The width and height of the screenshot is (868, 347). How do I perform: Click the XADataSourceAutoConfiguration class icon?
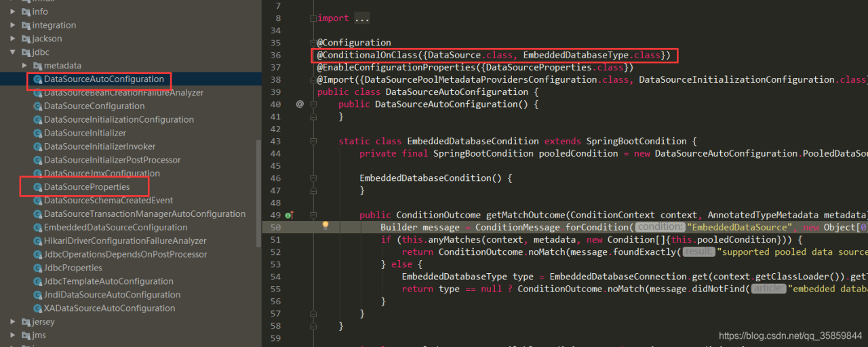pyautogui.click(x=38, y=308)
